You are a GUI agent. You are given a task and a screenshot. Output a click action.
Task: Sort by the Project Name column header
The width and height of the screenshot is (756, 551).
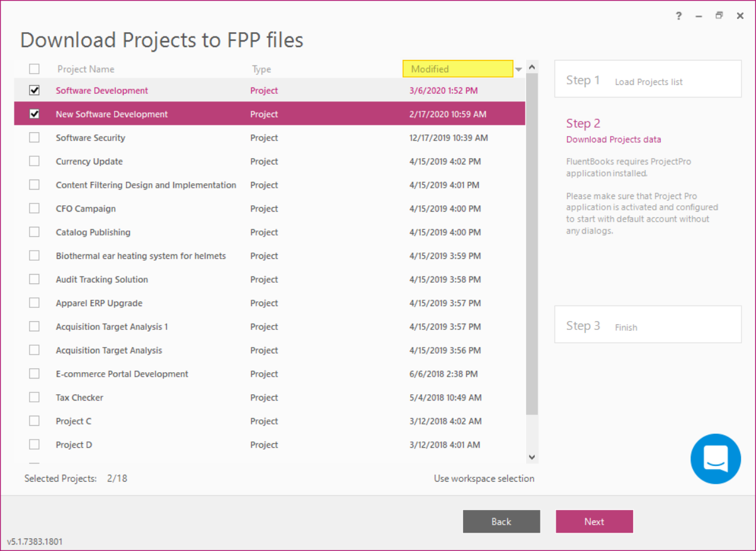[x=86, y=69]
